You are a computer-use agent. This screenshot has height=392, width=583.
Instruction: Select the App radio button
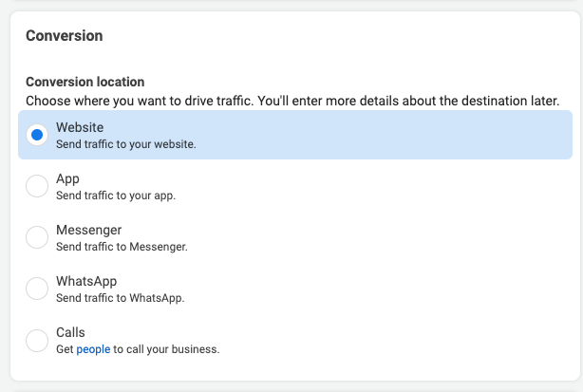click(37, 186)
